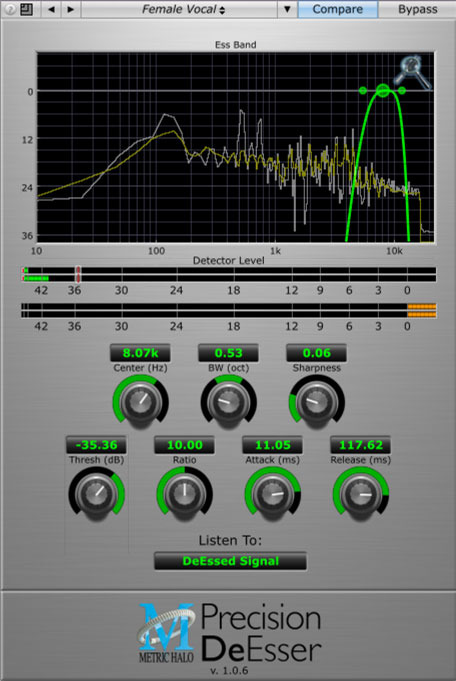The width and height of the screenshot is (456, 681).
Task: Go to previous preset with left arrow
Action: pos(51,9)
